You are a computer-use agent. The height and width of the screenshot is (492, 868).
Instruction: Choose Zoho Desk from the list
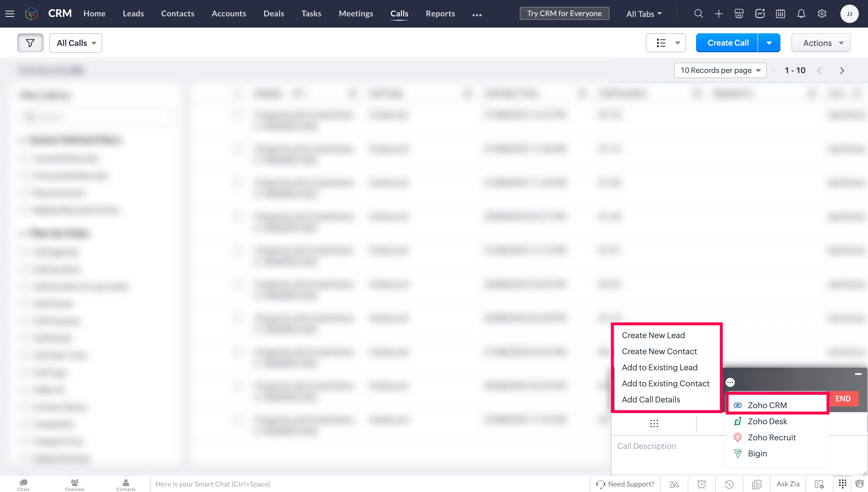767,421
